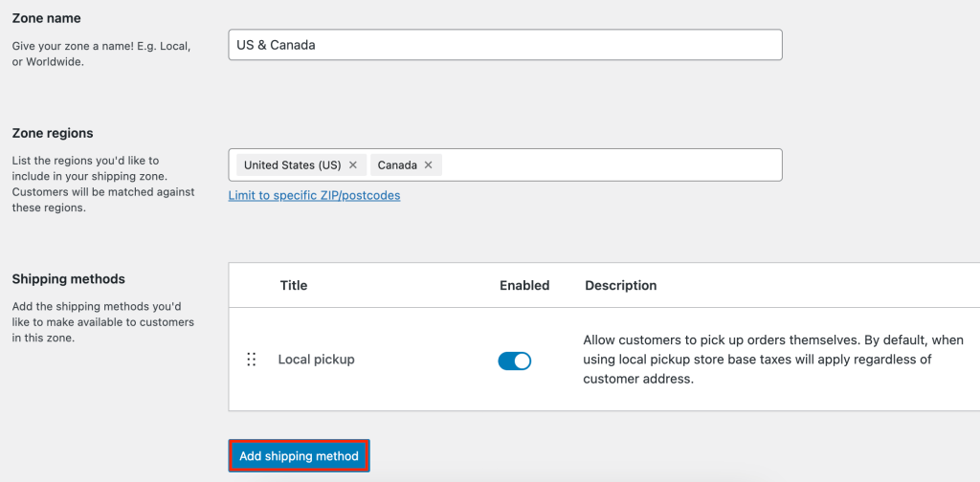Viewport: 980px width, 482px height.
Task: Open Limit to specific ZIP/postcodes link
Action: [x=314, y=195]
